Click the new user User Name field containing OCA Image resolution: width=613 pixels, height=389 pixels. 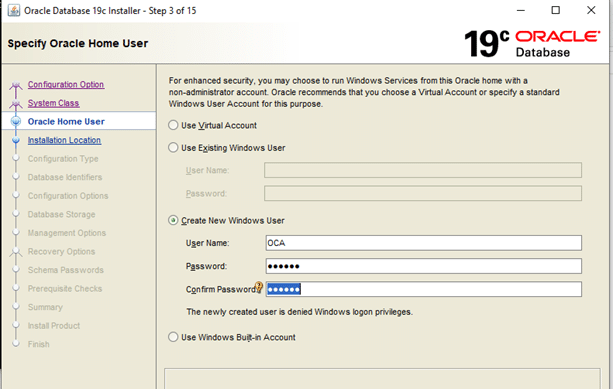tap(423, 243)
